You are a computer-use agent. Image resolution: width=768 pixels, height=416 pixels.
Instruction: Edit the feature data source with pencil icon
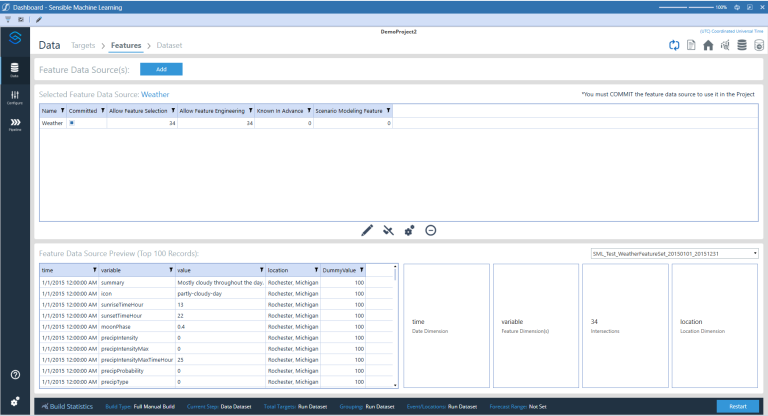367,230
